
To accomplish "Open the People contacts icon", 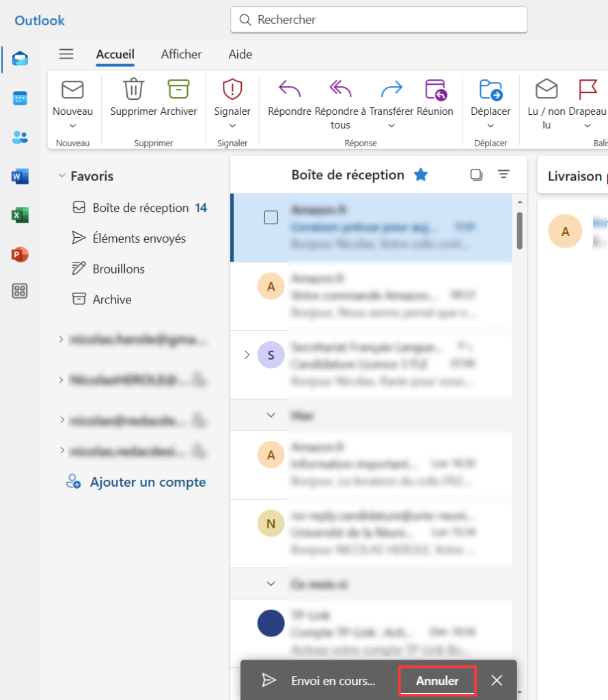I will (20, 137).
